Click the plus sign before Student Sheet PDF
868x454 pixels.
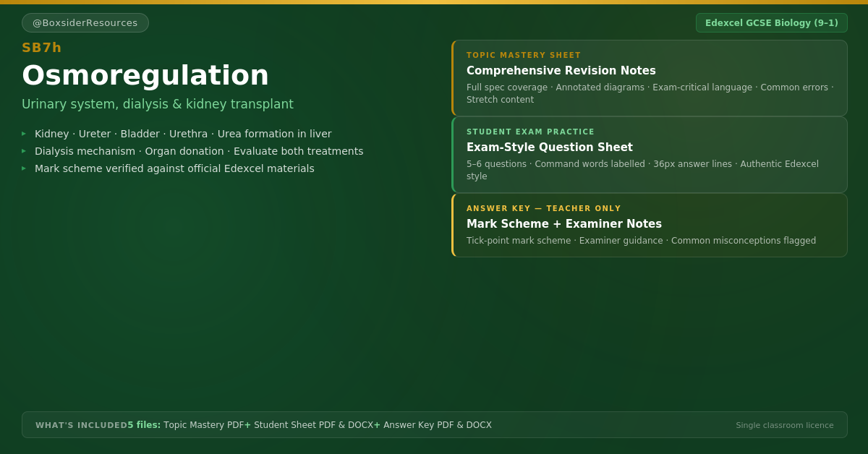[247, 425]
